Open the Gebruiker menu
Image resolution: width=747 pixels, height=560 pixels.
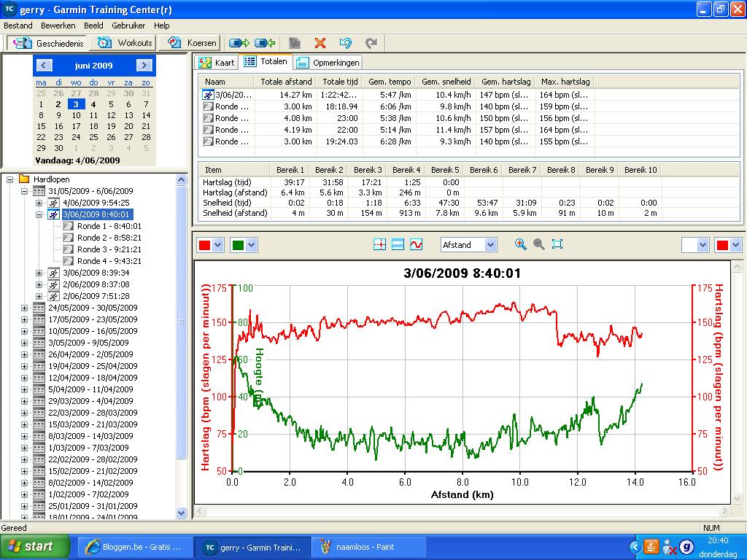pyautogui.click(x=128, y=26)
